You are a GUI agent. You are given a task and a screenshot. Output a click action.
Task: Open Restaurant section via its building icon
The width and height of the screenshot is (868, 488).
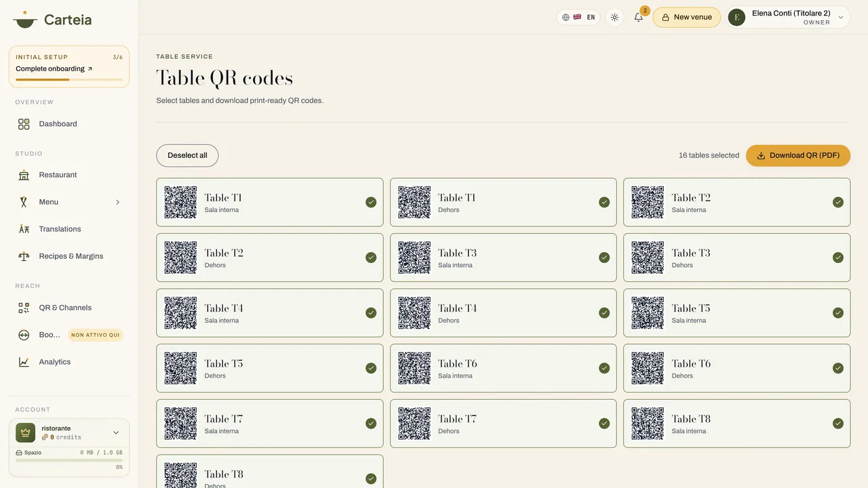pyautogui.click(x=24, y=175)
